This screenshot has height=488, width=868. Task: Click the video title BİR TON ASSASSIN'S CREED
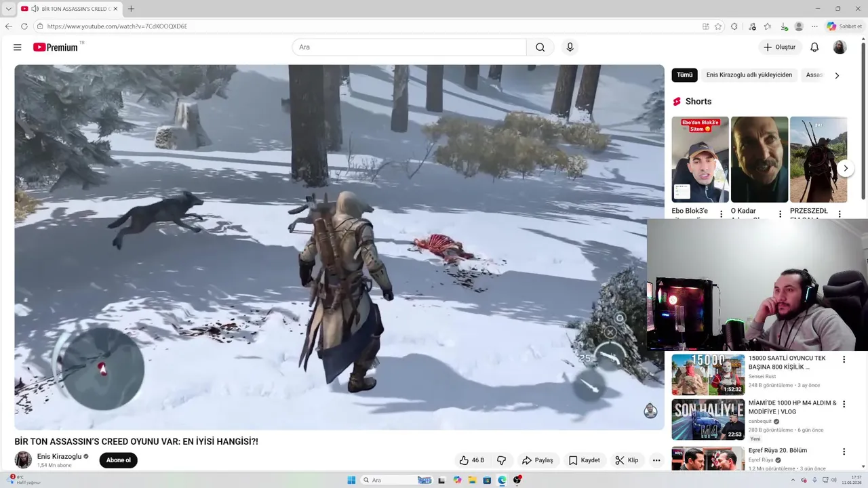[136, 441]
